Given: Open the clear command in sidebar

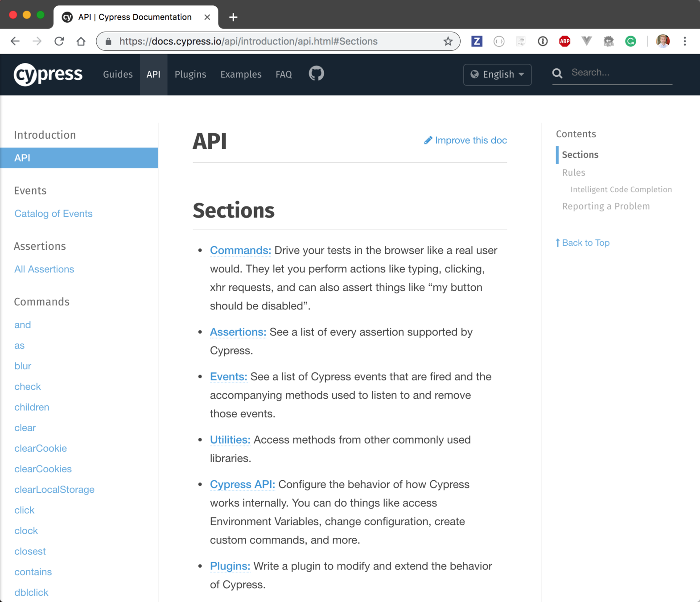Looking at the screenshot, I should [x=25, y=428].
